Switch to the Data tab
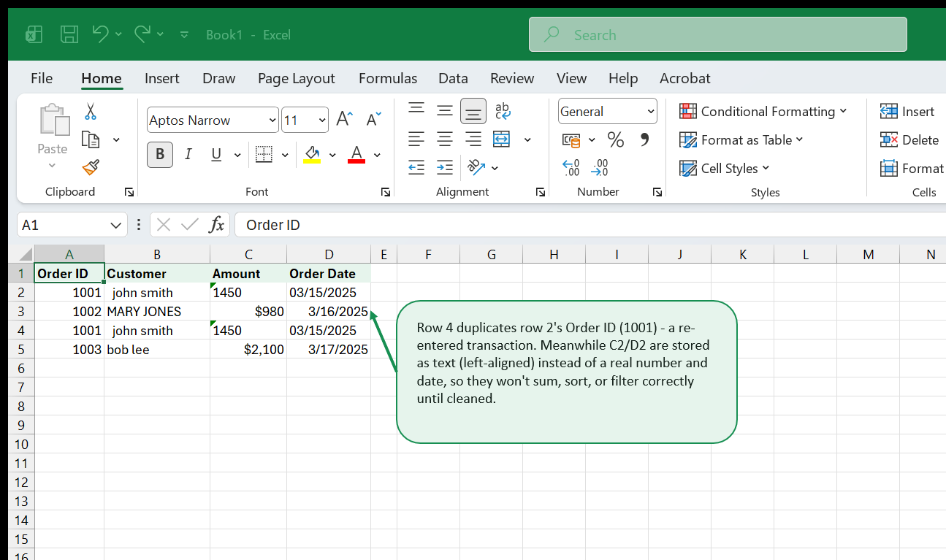946x560 pixels. tap(453, 78)
